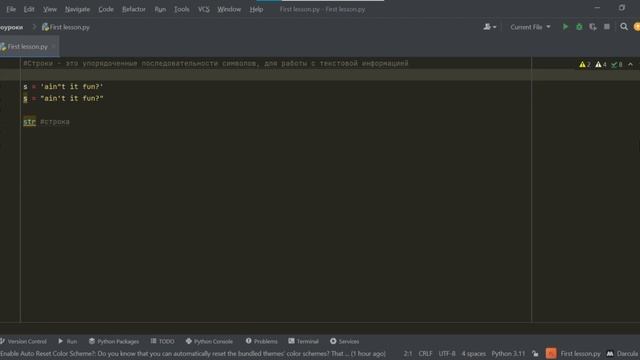
Task: Click the green typo checkmark indicator
Action: pos(617,64)
